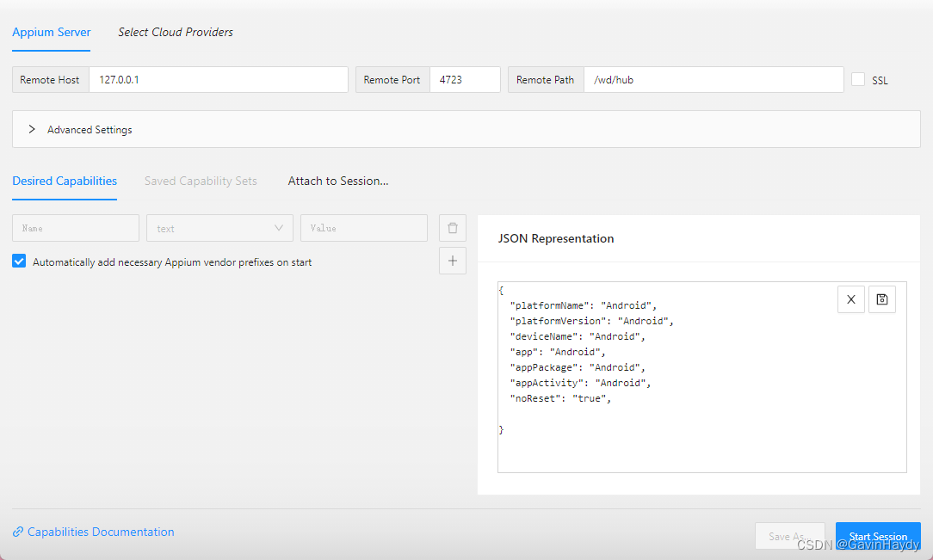This screenshot has height=560, width=933.
Task: Switch to Attach to Session tab
Action: [x=338, y=181]
